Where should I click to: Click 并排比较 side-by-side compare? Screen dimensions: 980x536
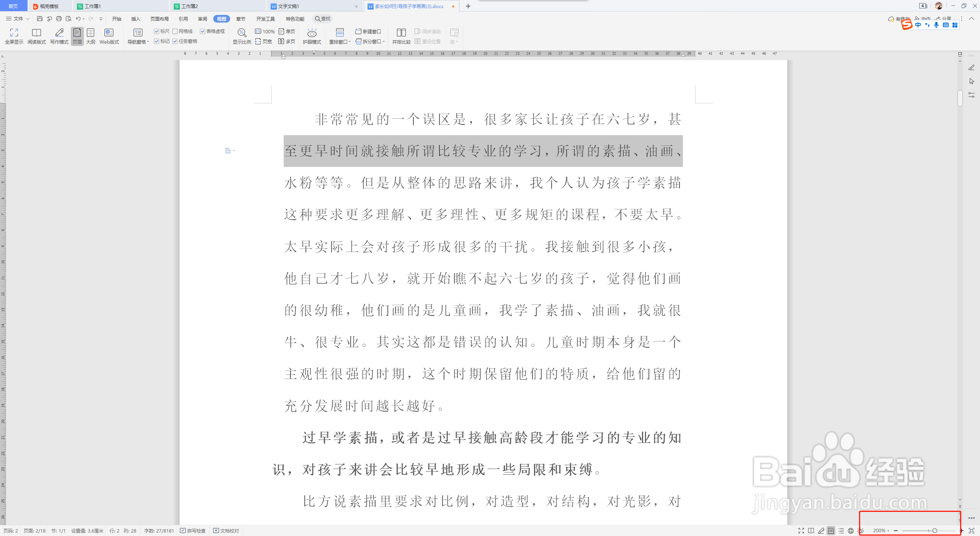click(x=401, y=36)
